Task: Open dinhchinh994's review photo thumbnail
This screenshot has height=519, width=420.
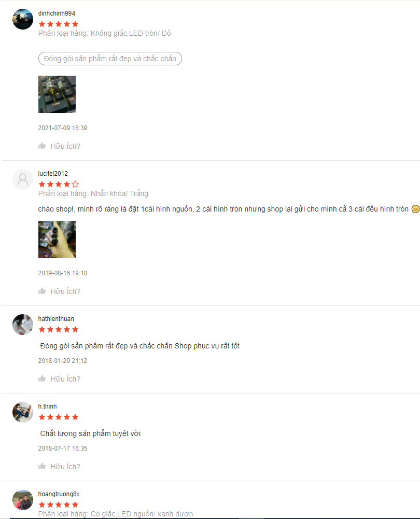Action: pyautogui.click(x=57, y=94)
